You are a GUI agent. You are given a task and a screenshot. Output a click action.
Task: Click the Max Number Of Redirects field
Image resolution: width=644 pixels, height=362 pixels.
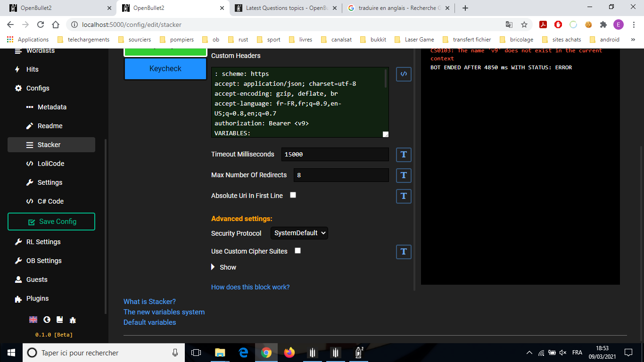[341, 175]
